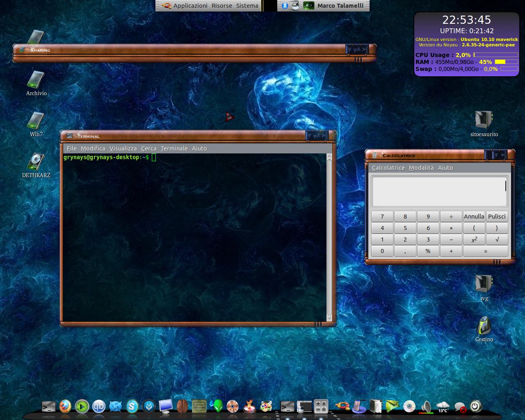Click the minus − calculator button
The width and height of the screenshot is (525, 420).
coord(451,240)
